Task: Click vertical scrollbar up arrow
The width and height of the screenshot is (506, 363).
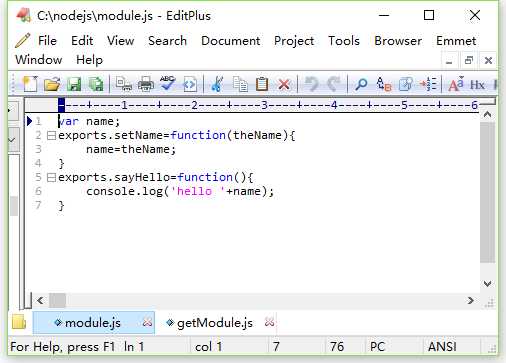Action: point(487,115)
